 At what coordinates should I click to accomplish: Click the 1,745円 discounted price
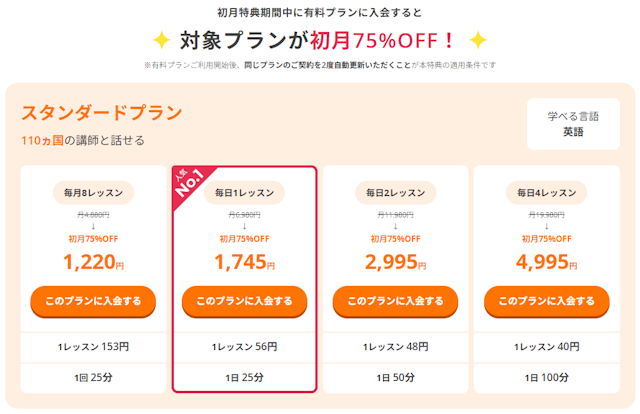click(x=244, y=262)
